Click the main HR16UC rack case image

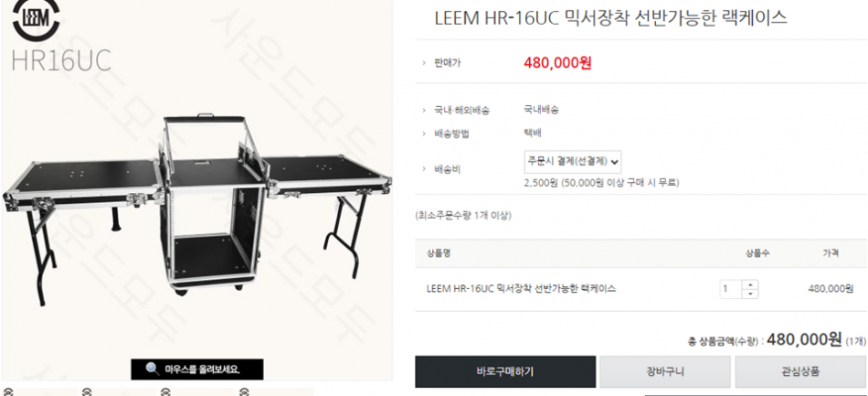coord(197,205)
